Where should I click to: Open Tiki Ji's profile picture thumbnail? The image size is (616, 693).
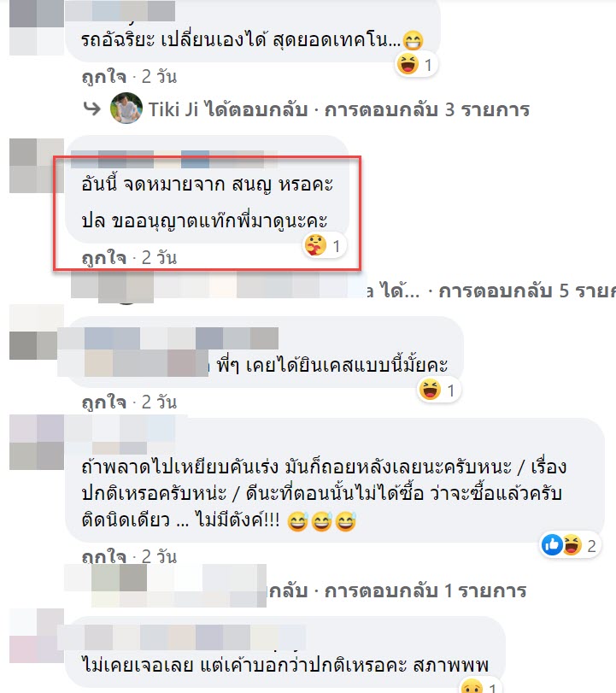[x=126, y=109]
